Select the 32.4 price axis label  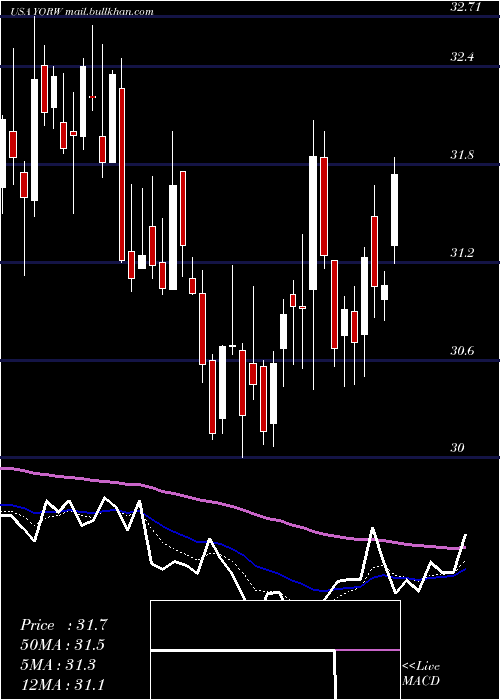click(x=462, y=57)
